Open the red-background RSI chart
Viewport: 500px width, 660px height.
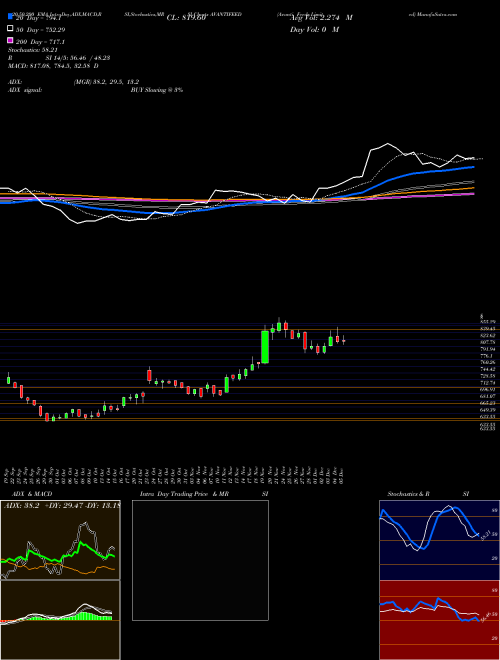[x=439, y=620]
